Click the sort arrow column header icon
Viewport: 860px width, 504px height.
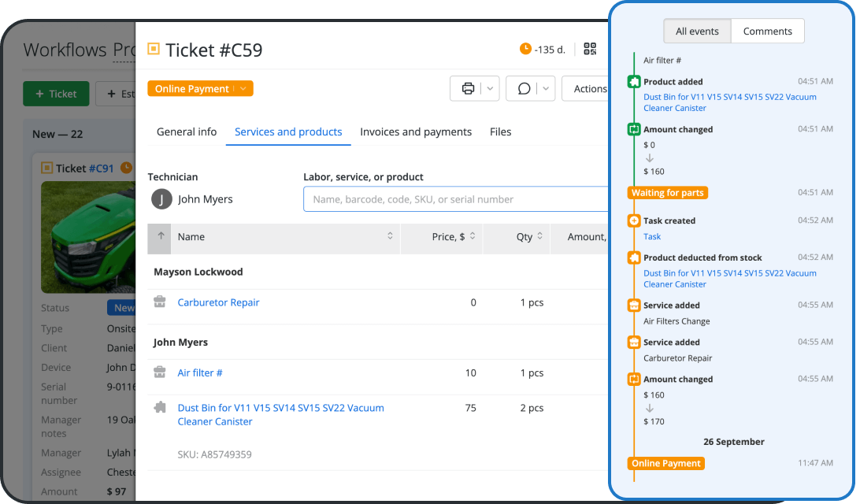(161, 236)
